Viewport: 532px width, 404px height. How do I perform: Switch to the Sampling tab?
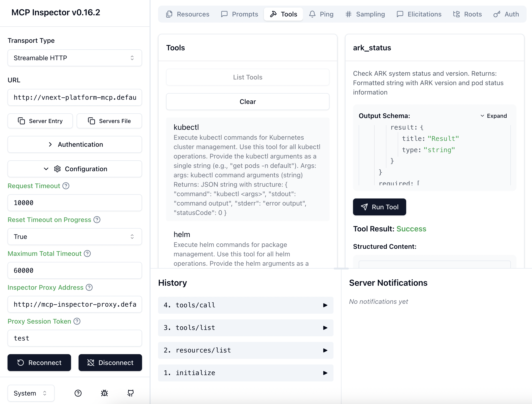tap(365, 14)
